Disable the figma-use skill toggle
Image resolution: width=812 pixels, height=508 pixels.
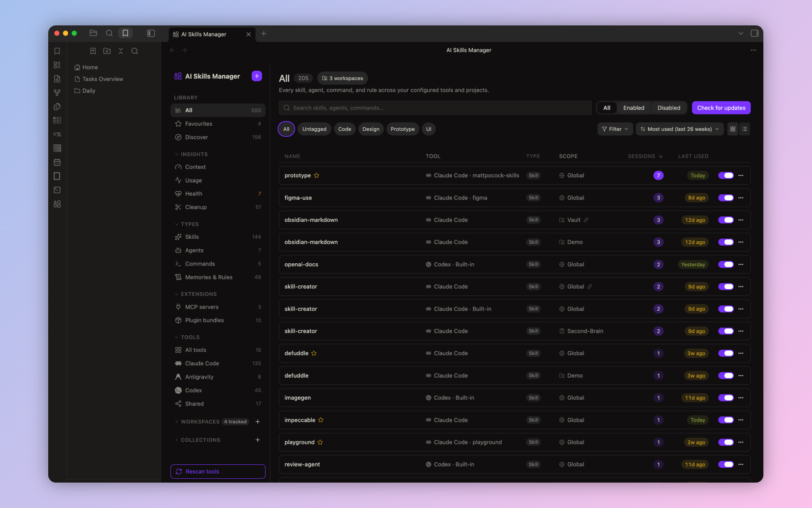point(726,198)
